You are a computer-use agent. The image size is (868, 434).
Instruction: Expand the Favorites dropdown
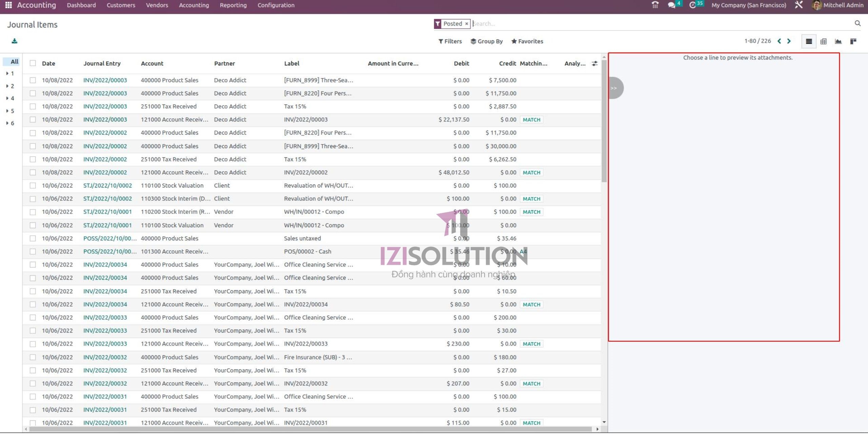(x=527, y=41)
